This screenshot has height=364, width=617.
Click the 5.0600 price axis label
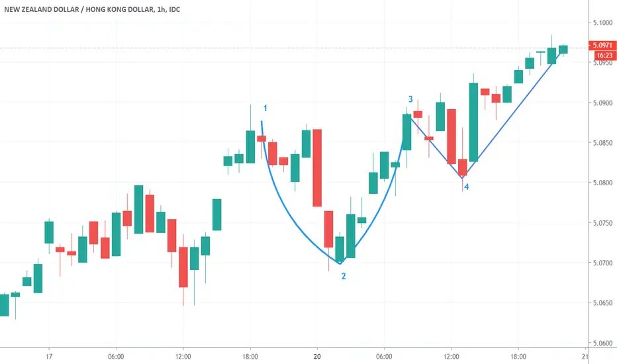pyautogui.click(x=602, y=343)
